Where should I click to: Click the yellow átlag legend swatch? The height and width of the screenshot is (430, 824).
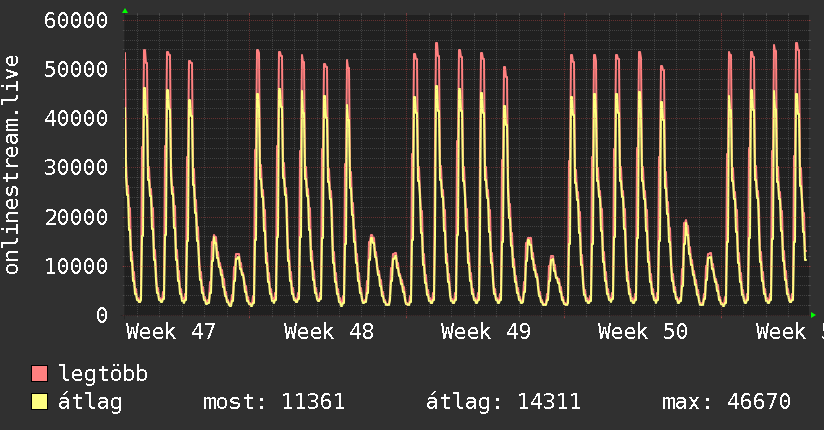coord(39,402)
